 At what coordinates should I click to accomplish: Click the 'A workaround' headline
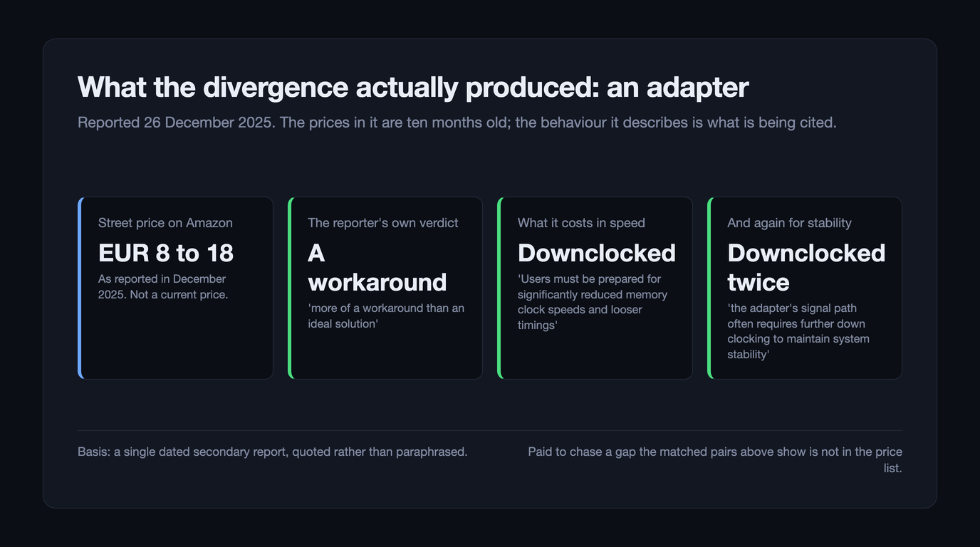pos(377,268)
